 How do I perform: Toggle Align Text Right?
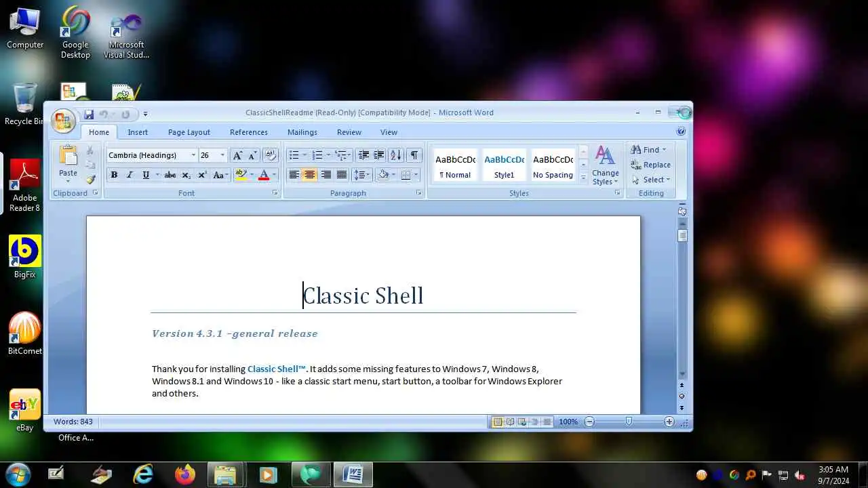click(x=325, y=175)
